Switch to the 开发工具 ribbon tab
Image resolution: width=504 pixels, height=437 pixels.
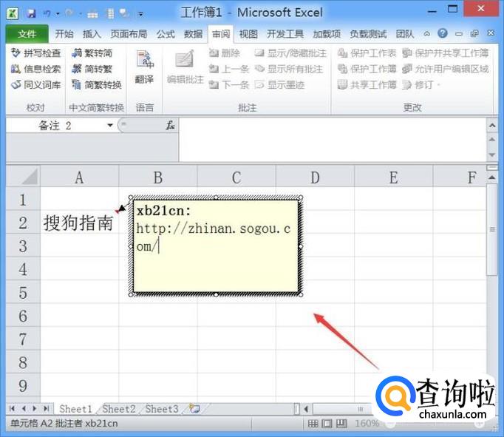coord(285,34)
